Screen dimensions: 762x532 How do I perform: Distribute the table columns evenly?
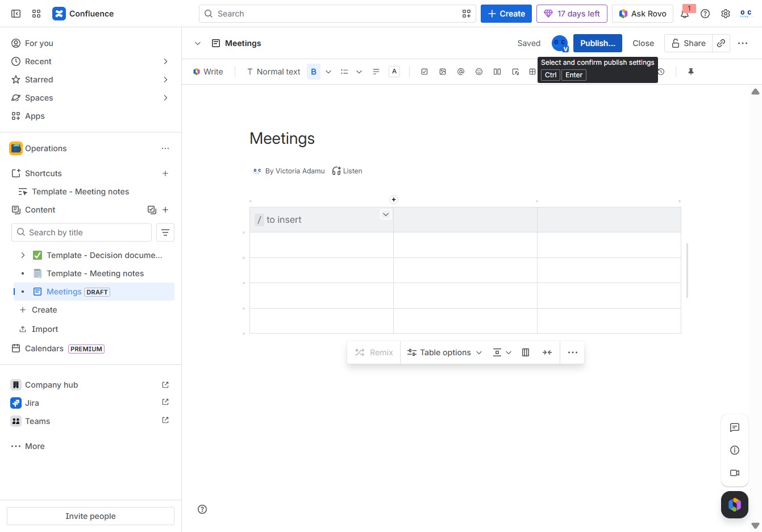pyautogui.click(x=526, y=352)
